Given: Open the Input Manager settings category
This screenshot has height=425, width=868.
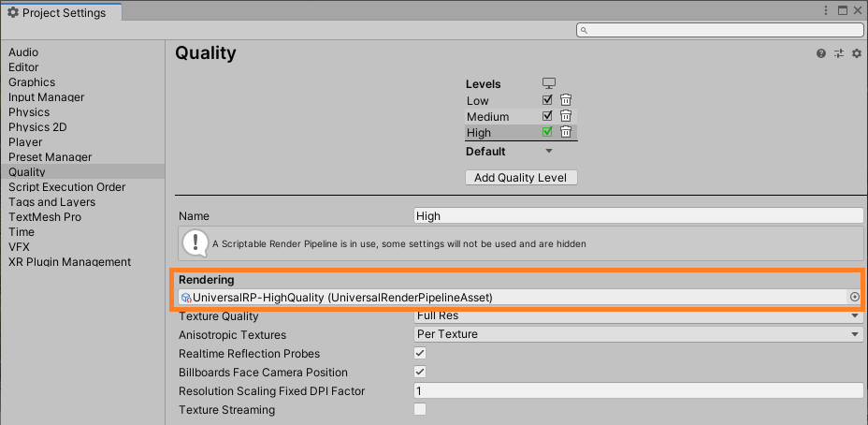Looking at the screenshot, I should click(46, 97).
